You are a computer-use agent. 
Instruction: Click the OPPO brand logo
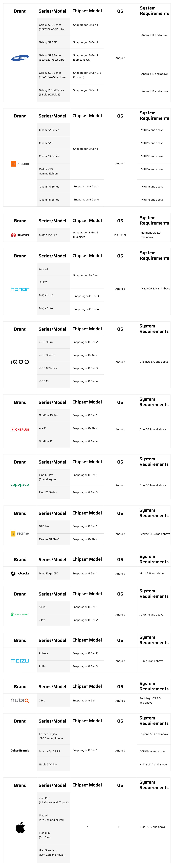20,485
